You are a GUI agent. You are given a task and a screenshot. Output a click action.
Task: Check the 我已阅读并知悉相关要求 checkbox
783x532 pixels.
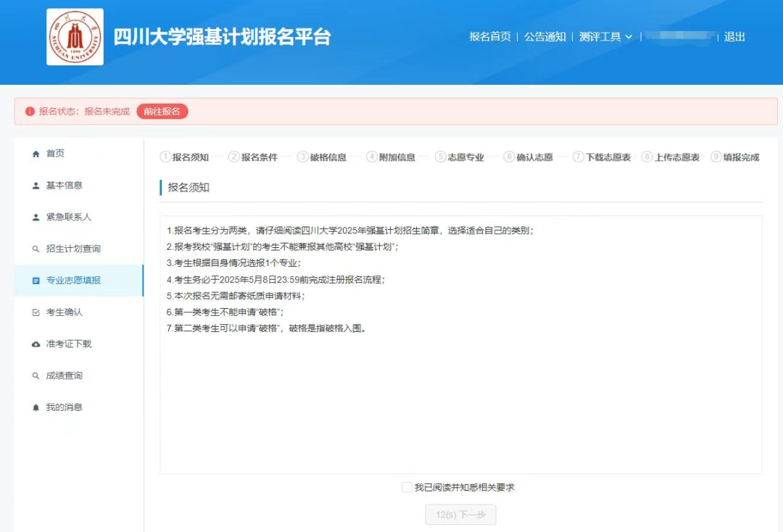[x=407, y=487]
